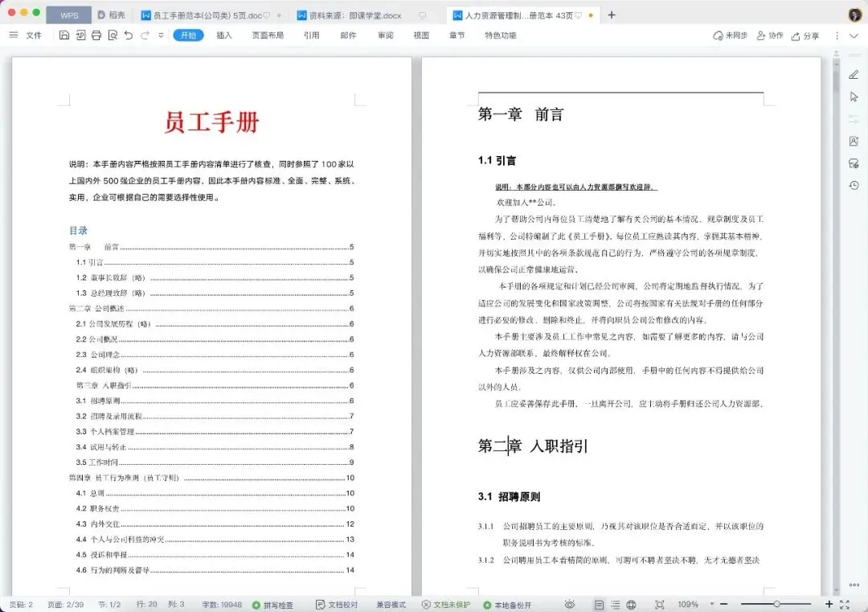The image size is (868, 612).
Task: Click the Save icon in the toolbar
Action: coord(64,35)
